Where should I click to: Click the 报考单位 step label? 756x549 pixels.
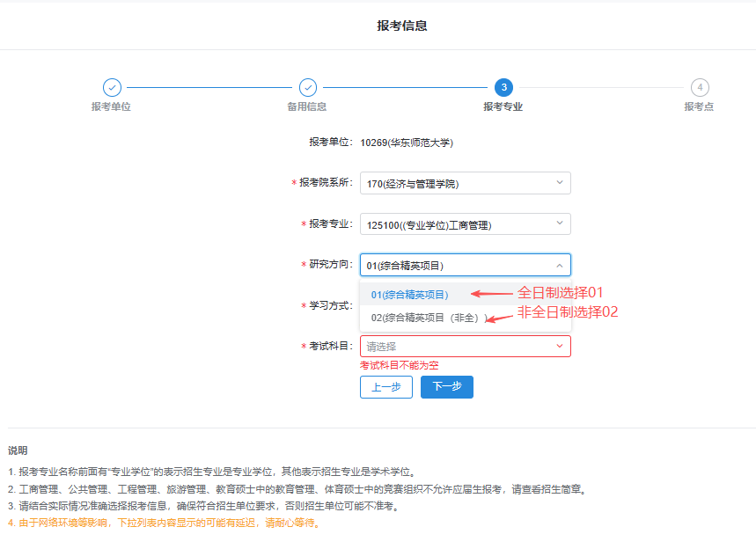112,106
